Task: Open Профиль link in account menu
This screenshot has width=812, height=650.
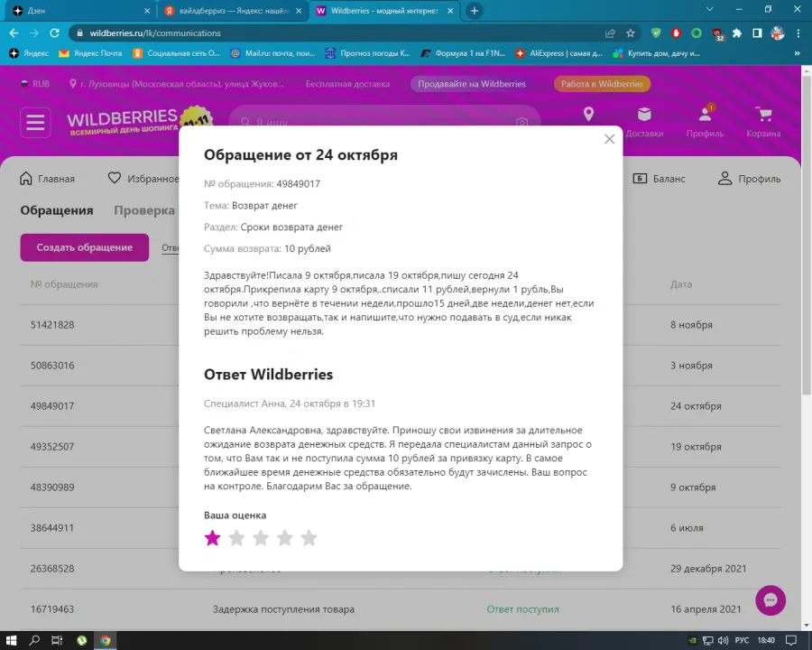Action: pos(749,179)
